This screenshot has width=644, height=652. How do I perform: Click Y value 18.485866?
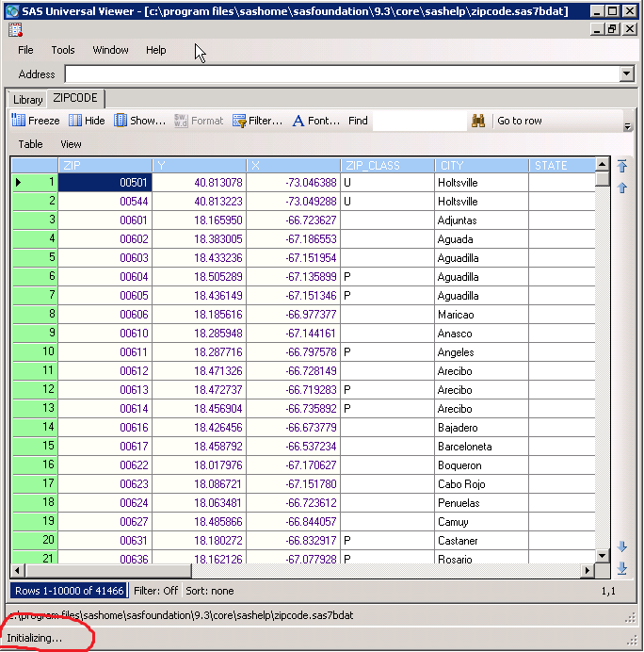pyautogui.click(x=200, y=521)
